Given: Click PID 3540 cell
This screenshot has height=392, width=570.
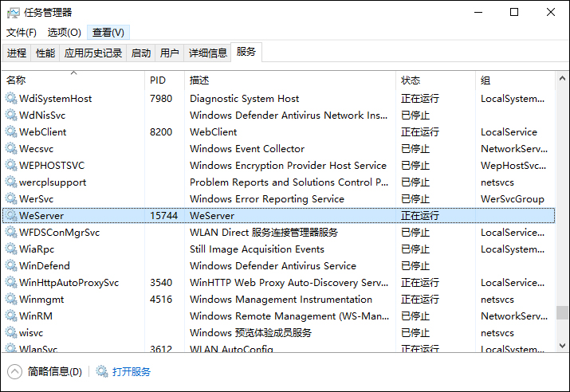Looking at the screenshot, I should point(161,282).
